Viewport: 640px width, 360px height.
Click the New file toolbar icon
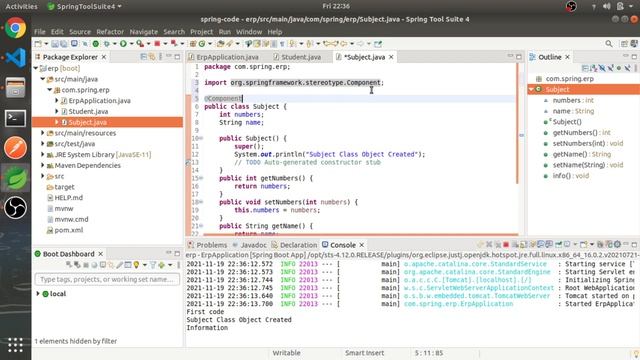tap(38, 44)
